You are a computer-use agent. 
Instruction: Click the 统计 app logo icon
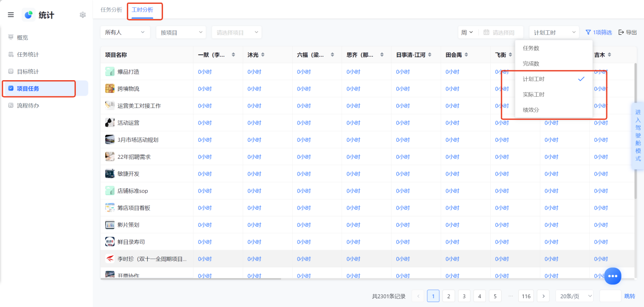(x=28, y=15)
